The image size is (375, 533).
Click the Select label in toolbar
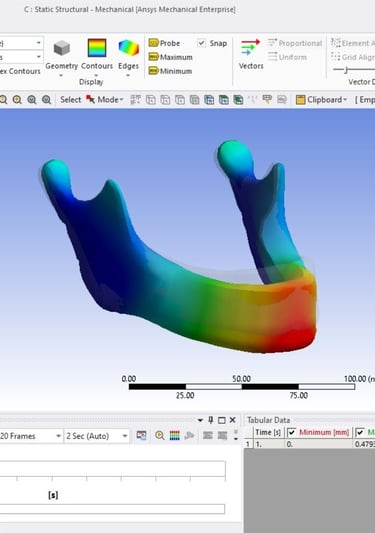tap(70, 100)
